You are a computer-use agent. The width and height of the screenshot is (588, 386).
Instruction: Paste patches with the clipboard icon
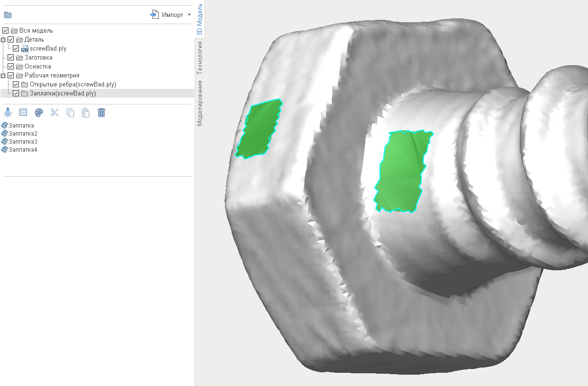(x=86, y=112)
